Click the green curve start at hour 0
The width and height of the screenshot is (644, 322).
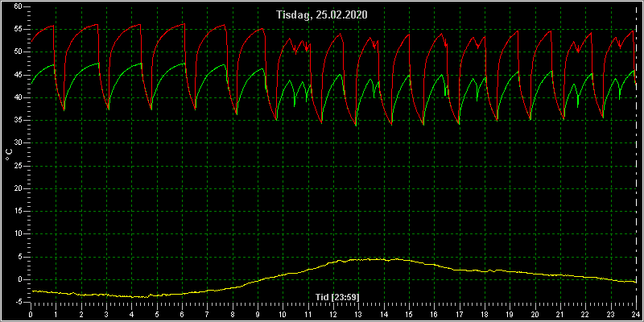(x=31, y=84)
